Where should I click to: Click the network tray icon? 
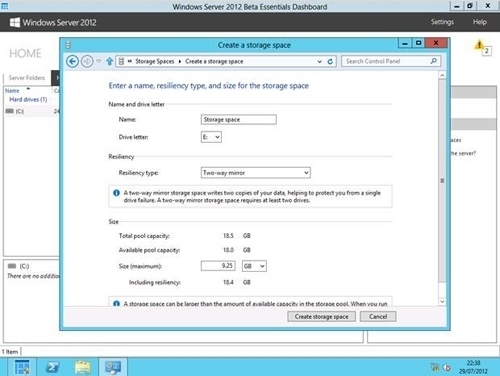435,367
